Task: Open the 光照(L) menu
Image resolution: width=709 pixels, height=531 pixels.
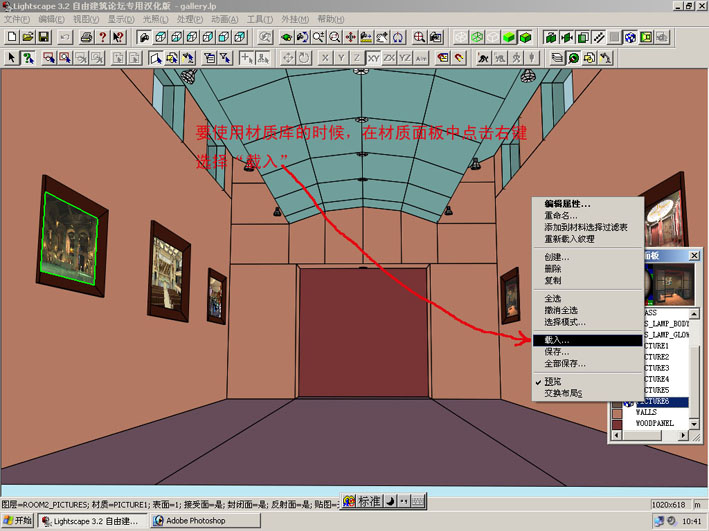Action: coord(156,19)
